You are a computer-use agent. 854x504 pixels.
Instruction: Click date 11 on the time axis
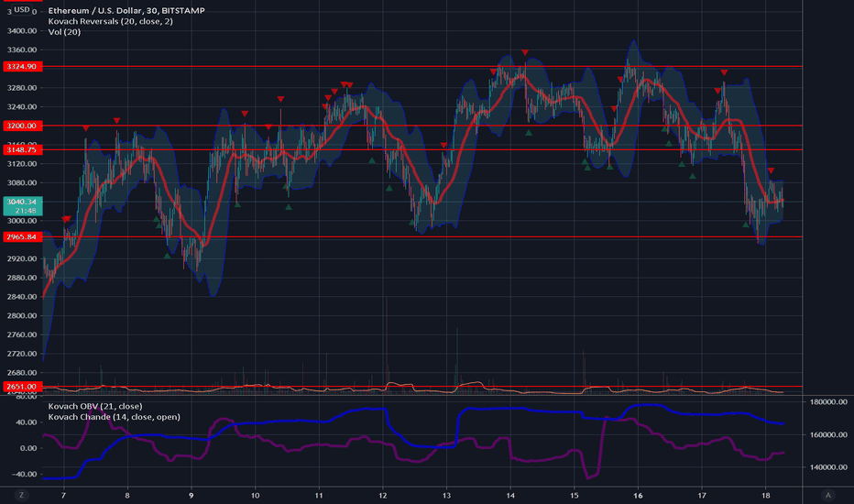pos(319,495)
